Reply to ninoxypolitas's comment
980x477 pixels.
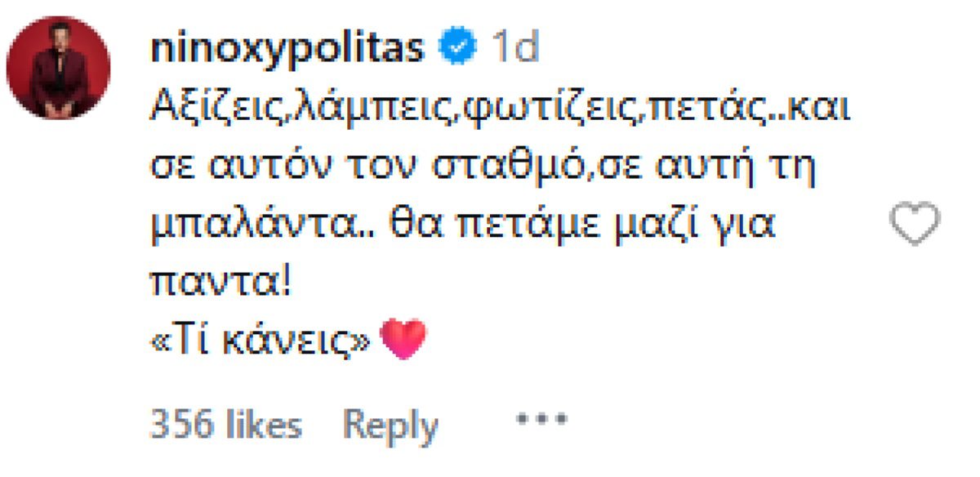[x=390, y=421]
